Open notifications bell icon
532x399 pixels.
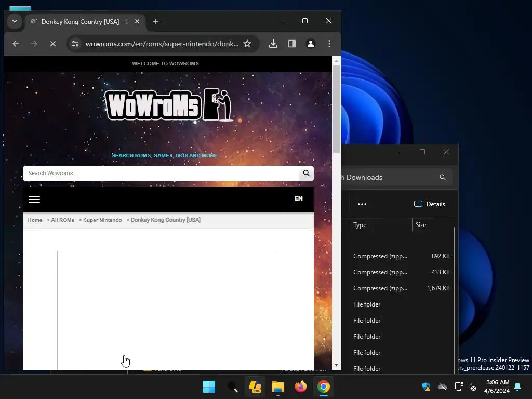(x=518, y=387)
